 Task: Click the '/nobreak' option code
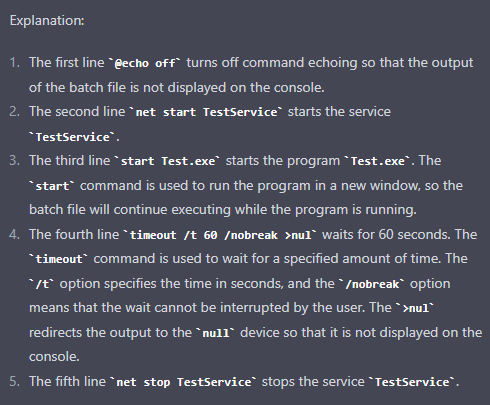point(372,284)
